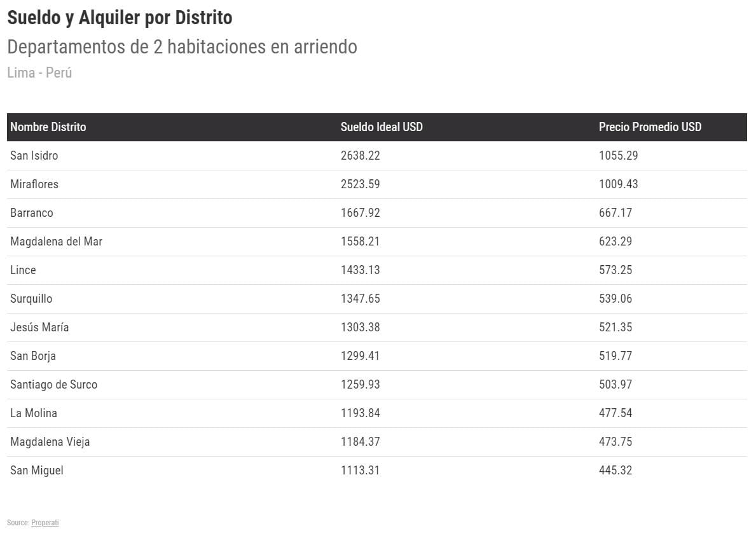The image size is (756, 538).
Task: Click the La Molina district name
Action: pos(34,413)
